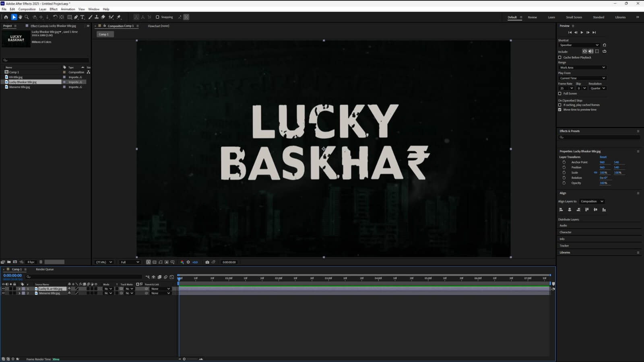The width and height of the screenshot is (644, 362).
Task: Open preview Resolution Quarter dropdown
Action: (598, 88)
